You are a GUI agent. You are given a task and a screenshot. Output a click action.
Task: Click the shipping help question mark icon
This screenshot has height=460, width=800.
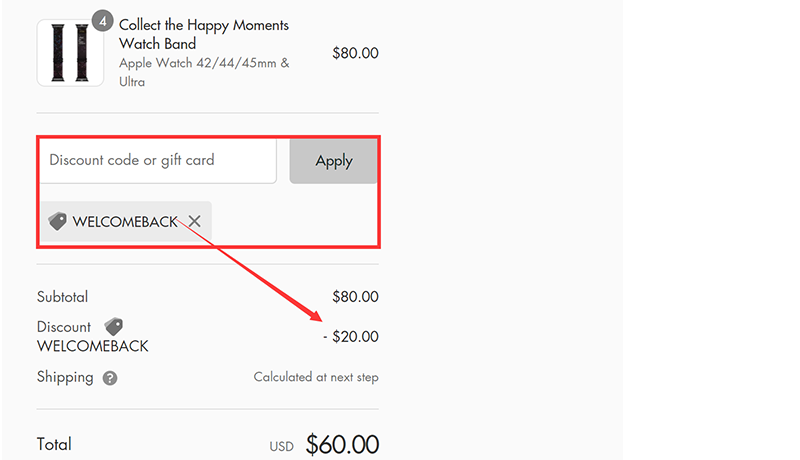110,378
